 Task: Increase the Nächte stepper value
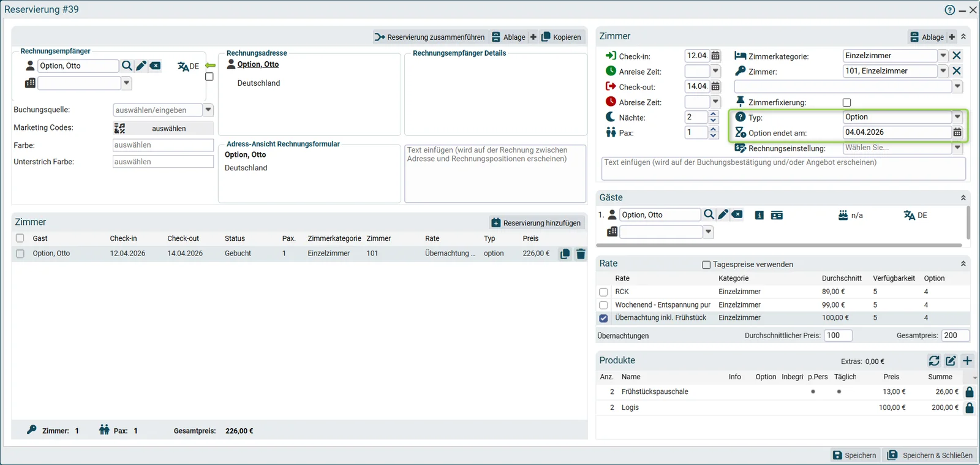point(714,114)
